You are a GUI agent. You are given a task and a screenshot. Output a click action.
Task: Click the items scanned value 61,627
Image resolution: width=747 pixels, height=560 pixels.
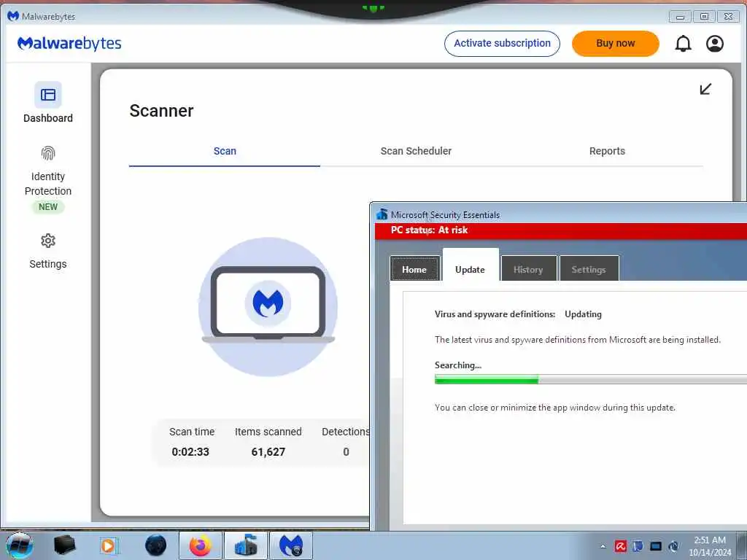tap(268, 452)
